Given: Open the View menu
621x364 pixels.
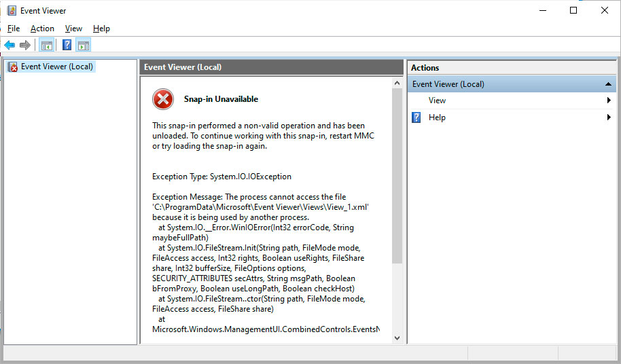Looking at the screenshot, I should pyautogui.click(x=73, y=29).
